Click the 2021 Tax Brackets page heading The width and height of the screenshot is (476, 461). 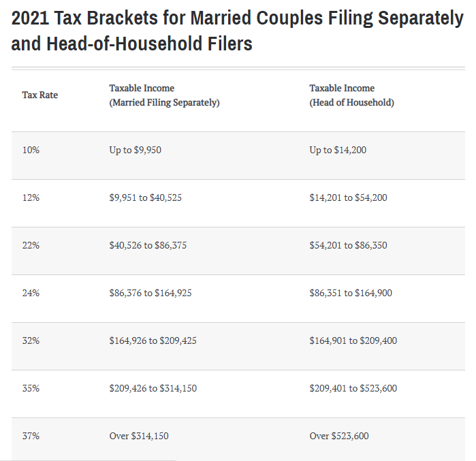coord(237,31)
